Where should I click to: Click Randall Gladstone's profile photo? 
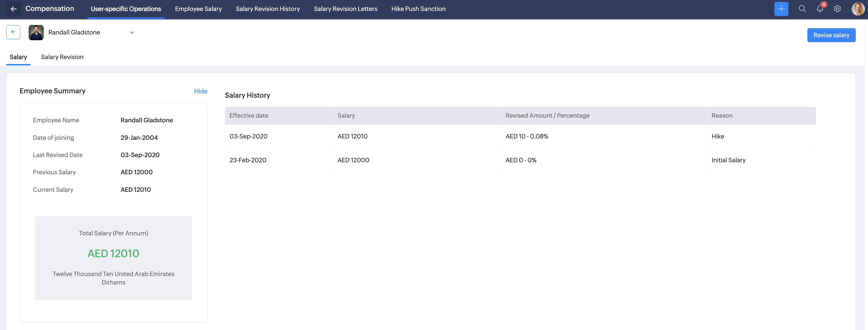(x=36, y=32)
